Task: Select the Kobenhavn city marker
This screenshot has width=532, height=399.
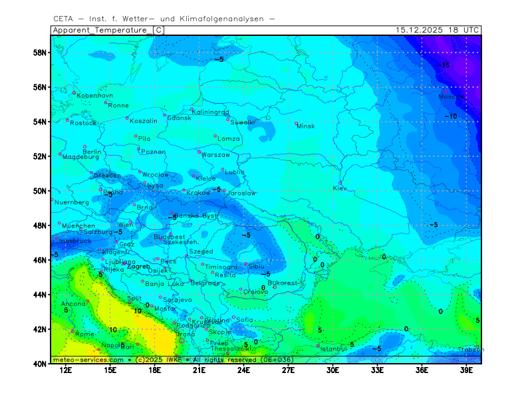Action: coord(74,93)
